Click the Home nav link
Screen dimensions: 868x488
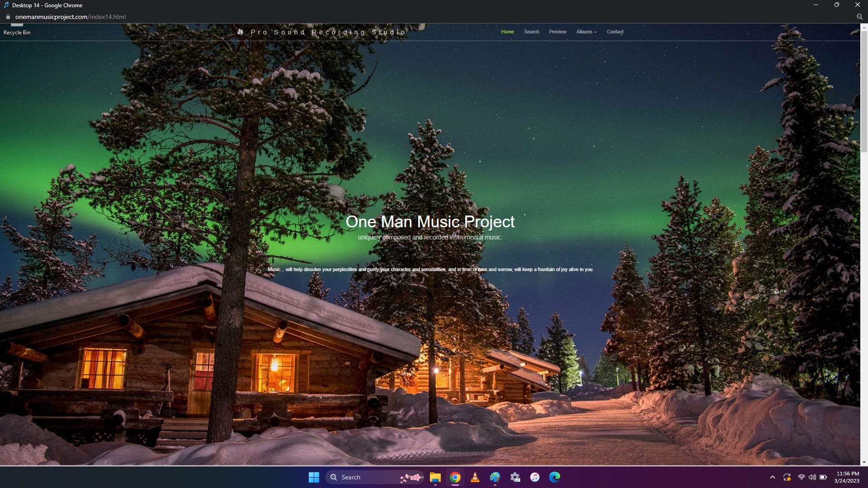pyautogui.click(x=507, y=32)
